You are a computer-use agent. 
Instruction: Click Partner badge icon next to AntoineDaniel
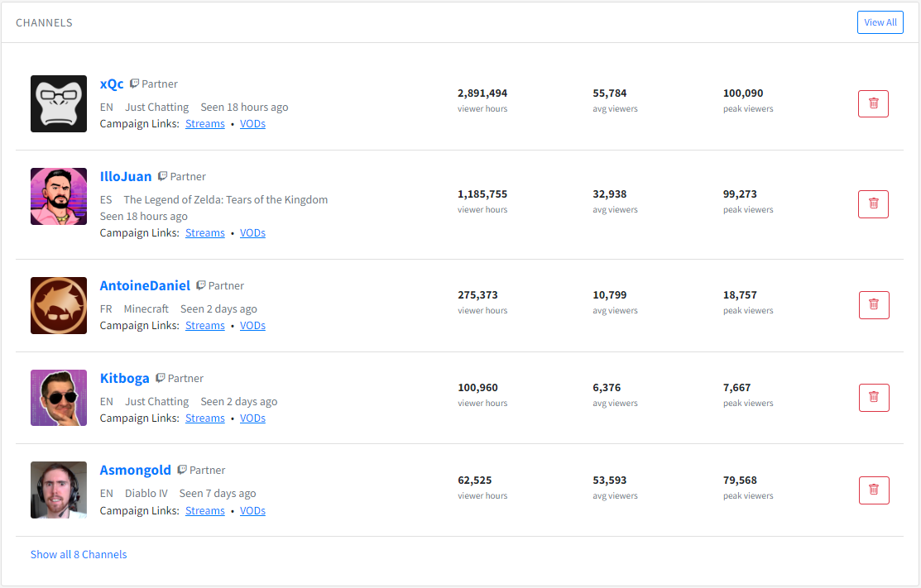pyautogui.click(x=201, y=286)
